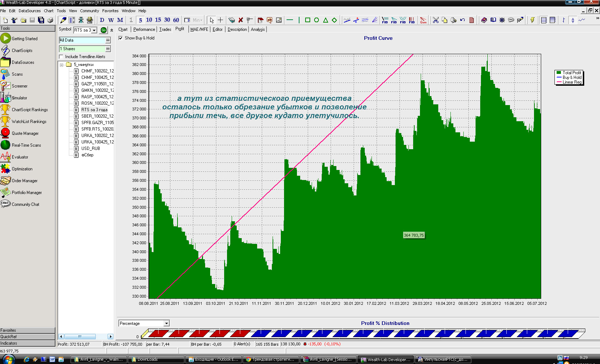Switch to Outlook taskbar button
The width and height of the screenshot is (600, 364).
pos(213,359)
